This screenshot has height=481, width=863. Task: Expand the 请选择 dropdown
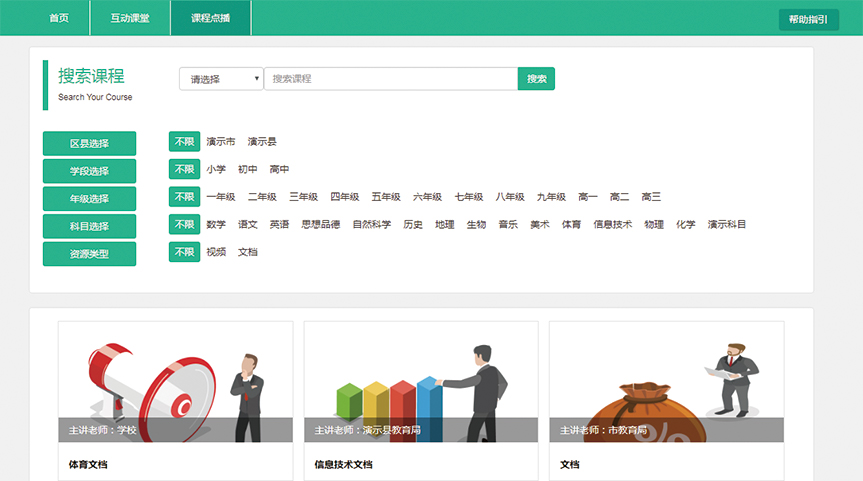point(221,79)
